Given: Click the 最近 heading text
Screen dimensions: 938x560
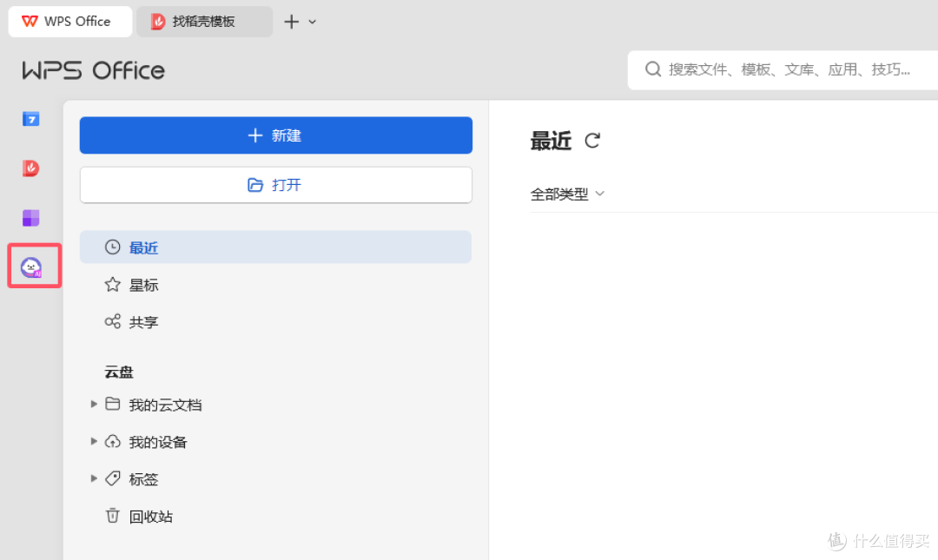Looking at the screenshot, I should [x=551, y=142].
